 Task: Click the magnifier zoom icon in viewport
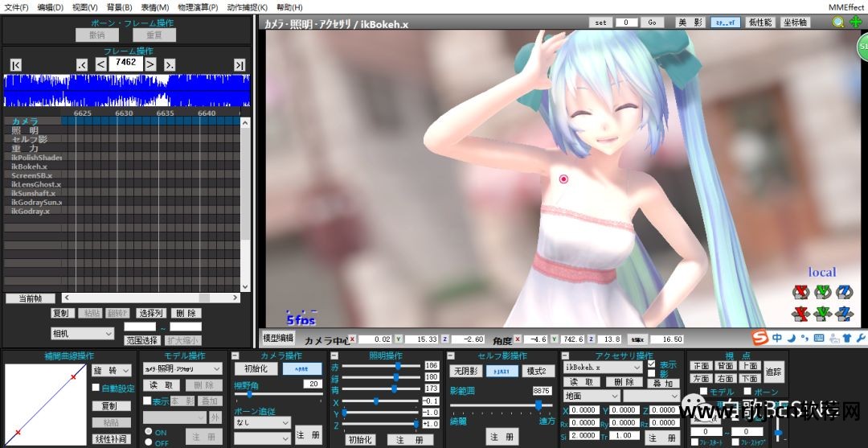[x=838, y=23]
